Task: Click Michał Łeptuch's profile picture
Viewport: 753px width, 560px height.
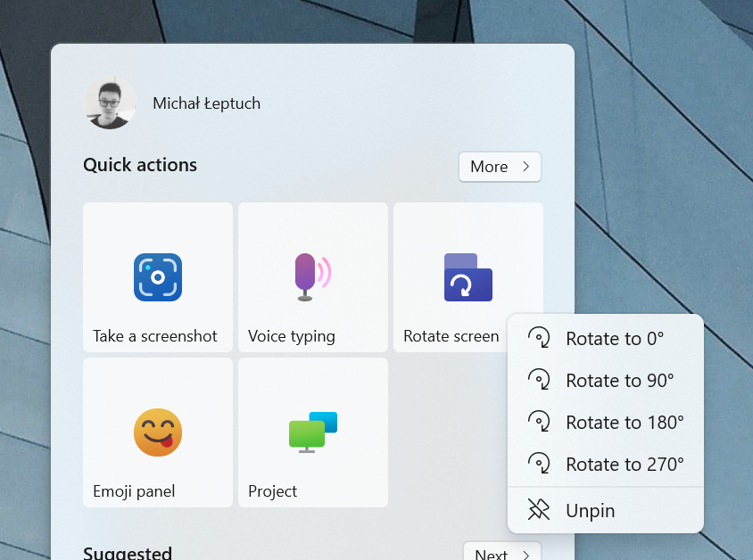Action: click(110, 103)
